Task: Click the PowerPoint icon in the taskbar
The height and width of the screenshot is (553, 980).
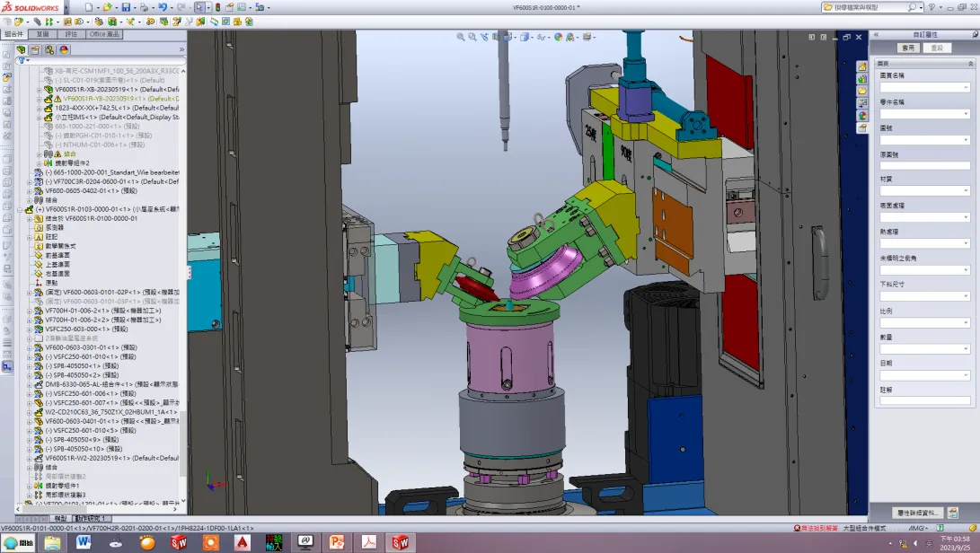Action: 337,542
